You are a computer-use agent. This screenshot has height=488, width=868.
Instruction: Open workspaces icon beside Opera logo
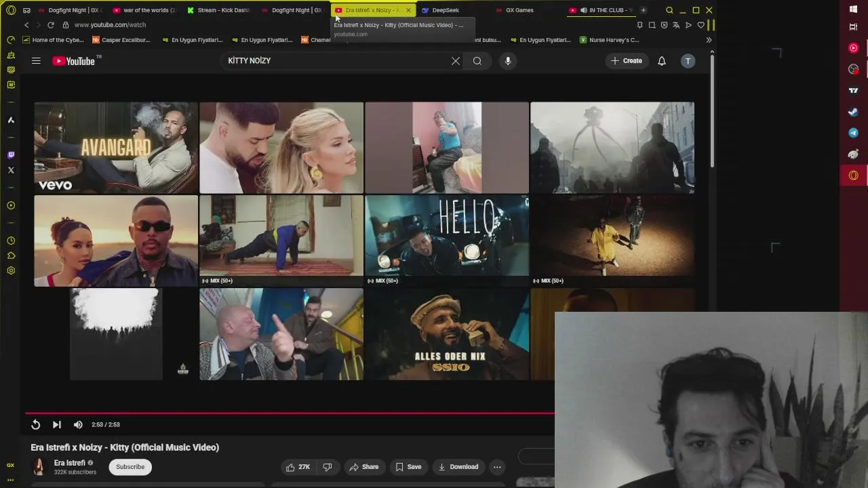[26, 10]
